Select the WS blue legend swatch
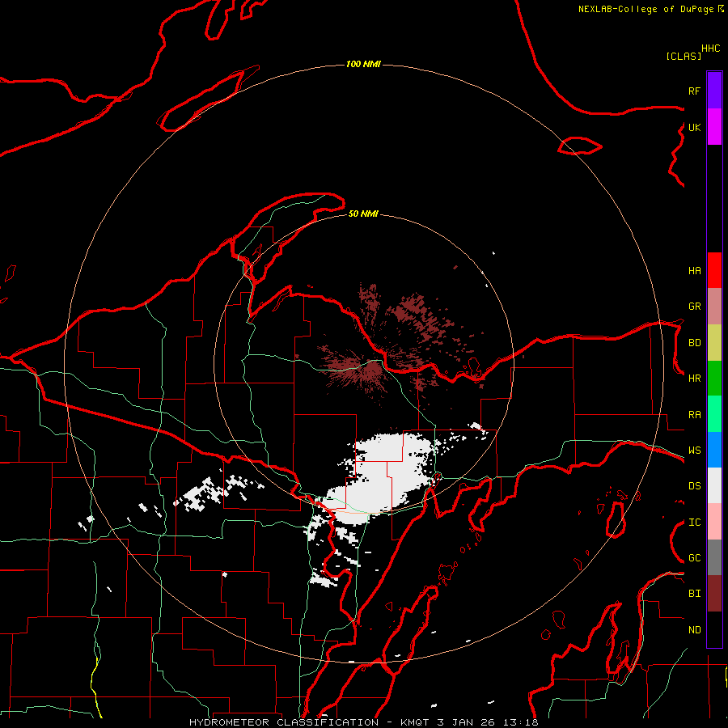The height and width of the screenshot is (728, 728). 714,450
